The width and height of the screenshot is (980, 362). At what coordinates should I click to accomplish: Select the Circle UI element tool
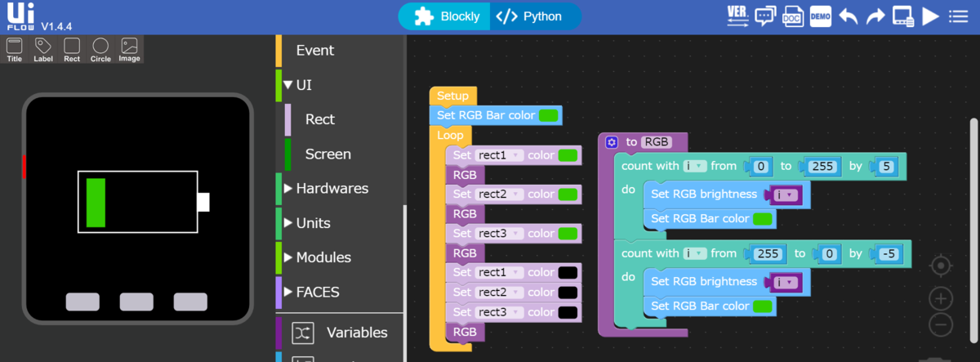[100, 49]
